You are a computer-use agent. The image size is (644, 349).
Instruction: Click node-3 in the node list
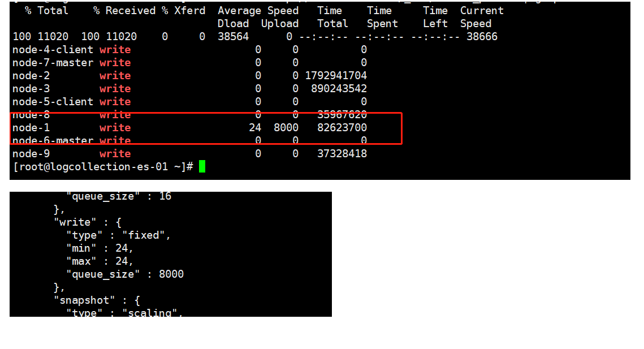31,89
